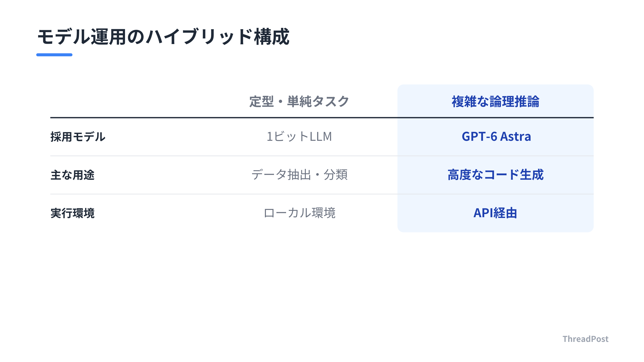Click the word Astra in the model name
The height and width of the screenshot is (362, 644).
click(515, 137)
